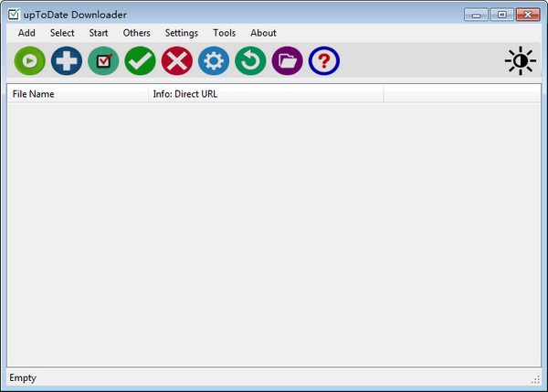Open the Select menu
The image size is (548, 392).
(x=62, y=33)
